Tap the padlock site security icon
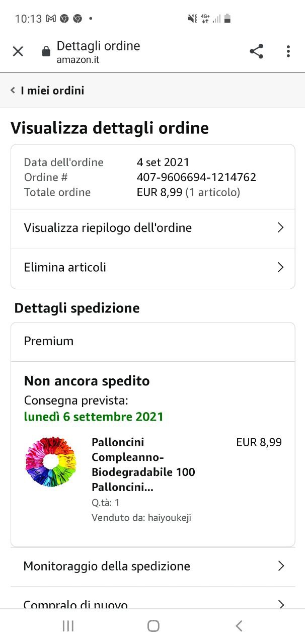The width and height of the screenshot is (305, 644). point(46,51)
